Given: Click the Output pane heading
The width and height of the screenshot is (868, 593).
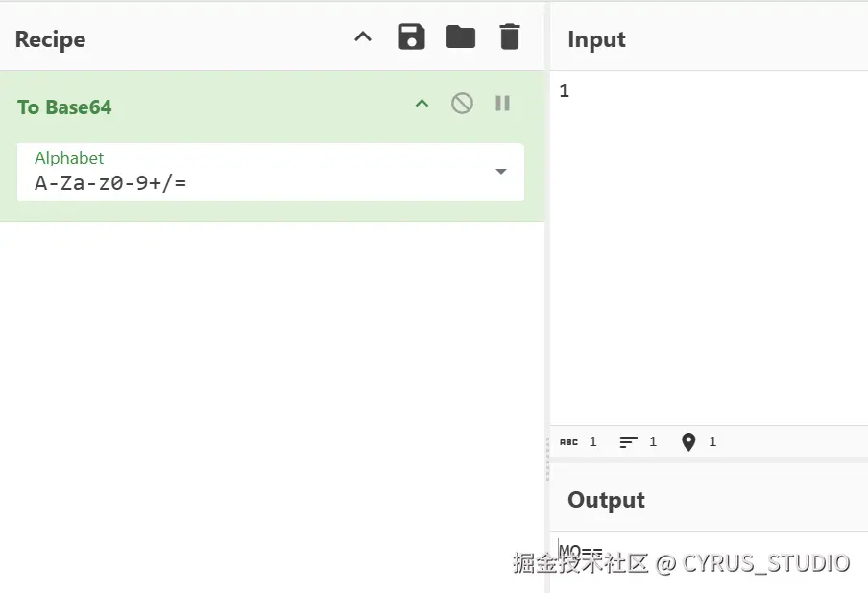Looking at the screenshot, I should (x=606, y=500).
